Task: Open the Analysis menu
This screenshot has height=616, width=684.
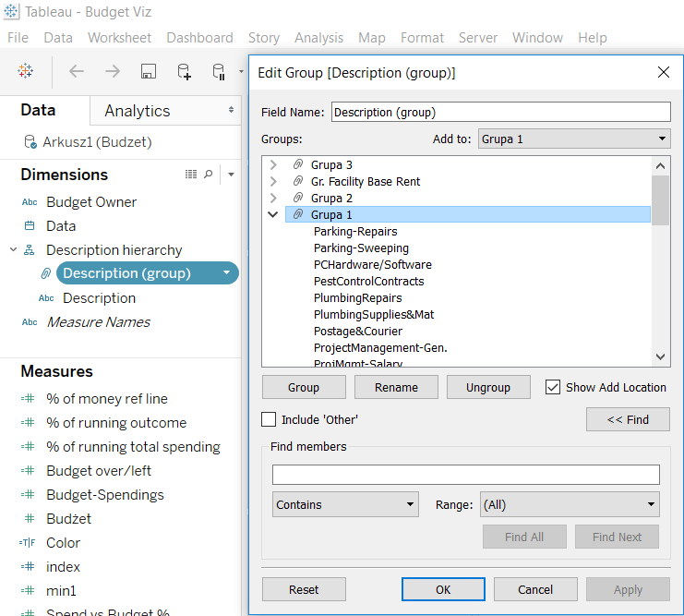Action: click(x=318, y=38)
